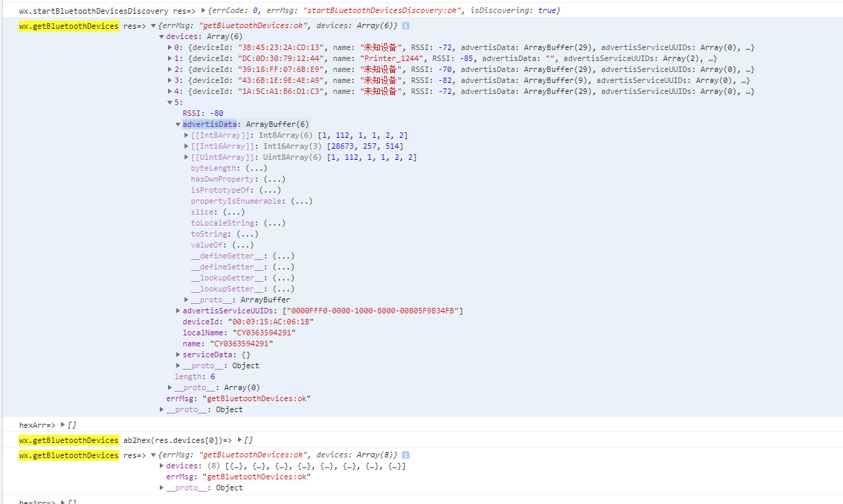Expand the startBluetoothDevicesDiscovery result object

pos(204,11)
